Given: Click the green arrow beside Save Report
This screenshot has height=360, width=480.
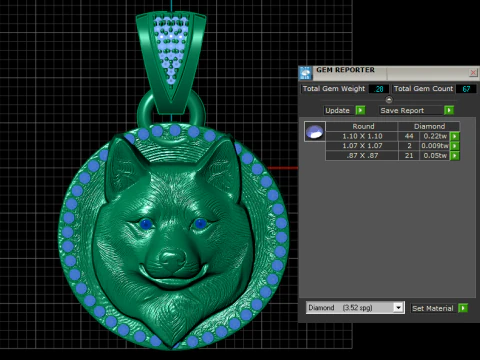Looking at the screenshot, I should point(449,110).
